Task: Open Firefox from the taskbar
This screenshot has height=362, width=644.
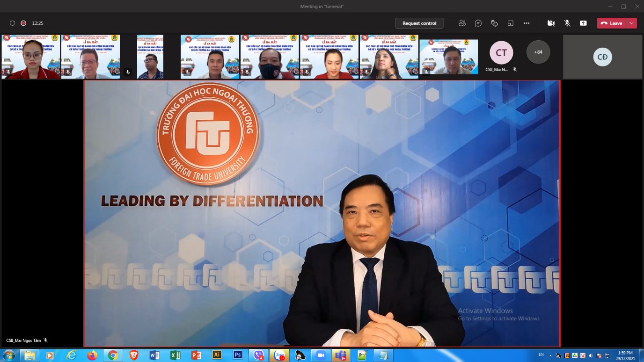Action: 92,355
